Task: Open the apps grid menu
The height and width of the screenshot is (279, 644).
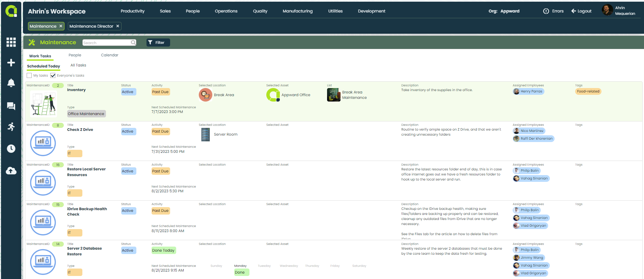Action: [11, 42]
